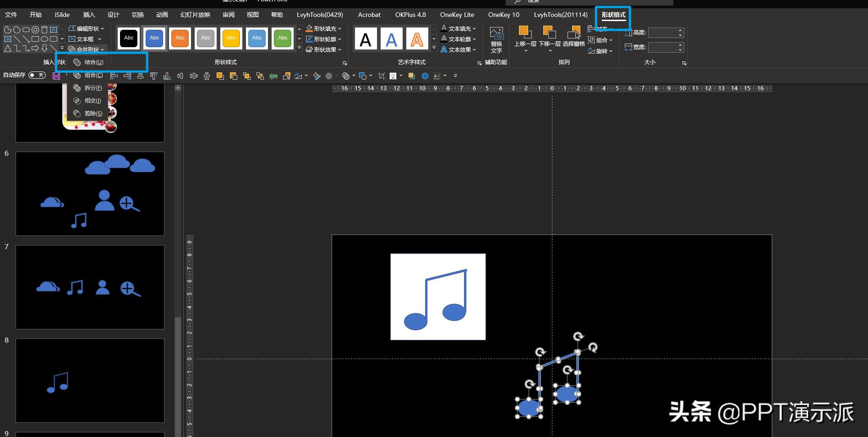Switch to the 插入 ribbon tab
Viewport: 868px width, 437px height.
[x=89, y=15]
